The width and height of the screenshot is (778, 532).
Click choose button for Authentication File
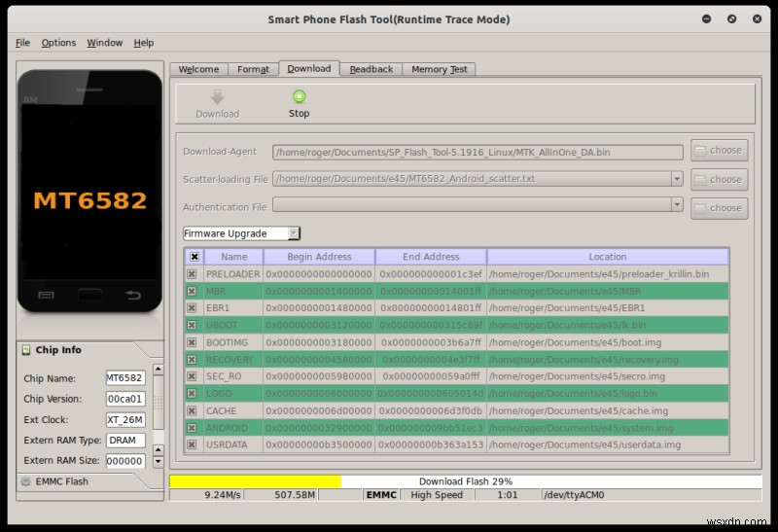click(719, 208)
